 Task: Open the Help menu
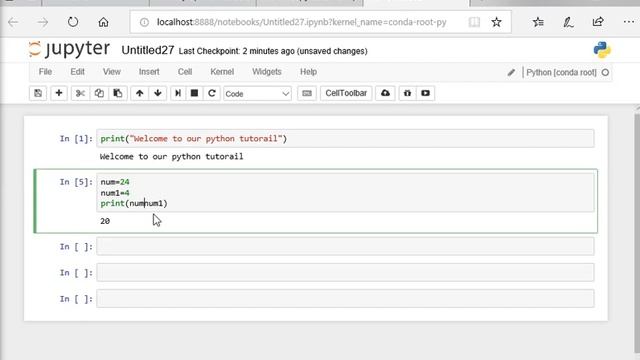pyautogui.click(x=309, y=72)
